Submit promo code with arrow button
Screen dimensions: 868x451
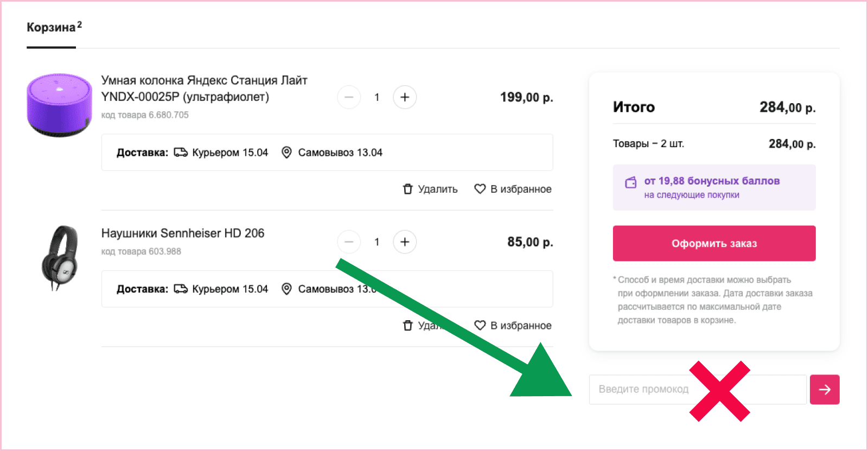[825, 389]
